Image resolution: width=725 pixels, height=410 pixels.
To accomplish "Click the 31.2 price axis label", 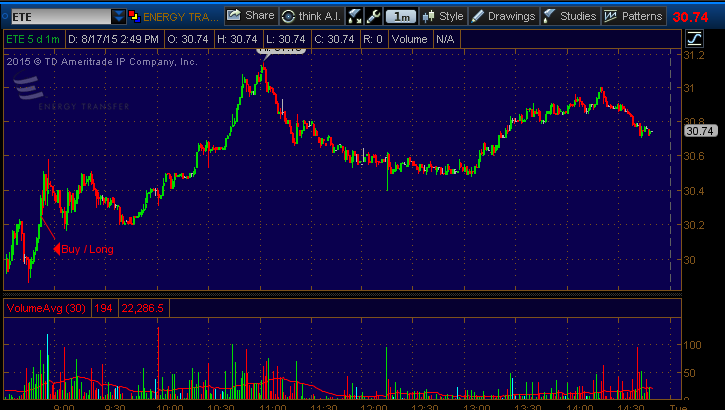I will [694, 55].
